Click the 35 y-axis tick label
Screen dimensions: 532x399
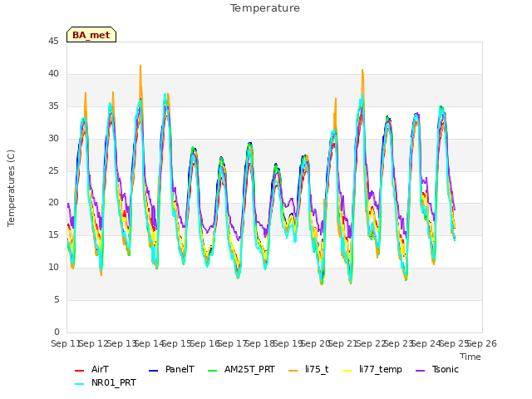tap(53, 106)
